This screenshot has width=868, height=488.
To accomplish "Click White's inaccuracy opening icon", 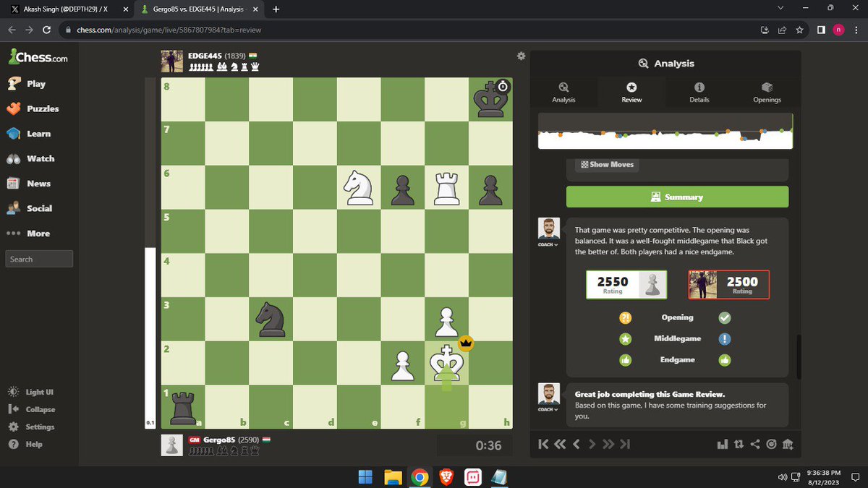I will point(626,317).
